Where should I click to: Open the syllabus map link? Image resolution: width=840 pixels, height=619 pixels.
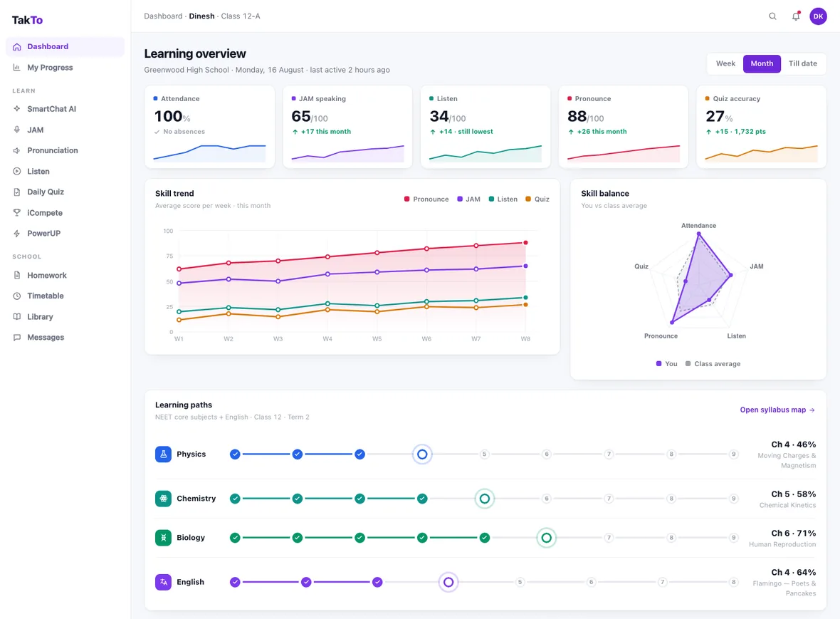(x=777, y=410)
